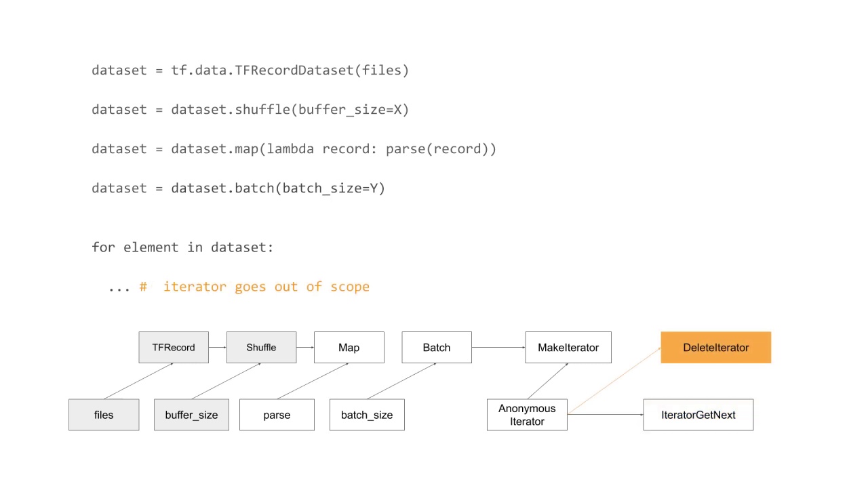Click the Shuffle node box
The height and width of the screenshot is (488, 868).
pyautogui.click(x=261, y=347)
